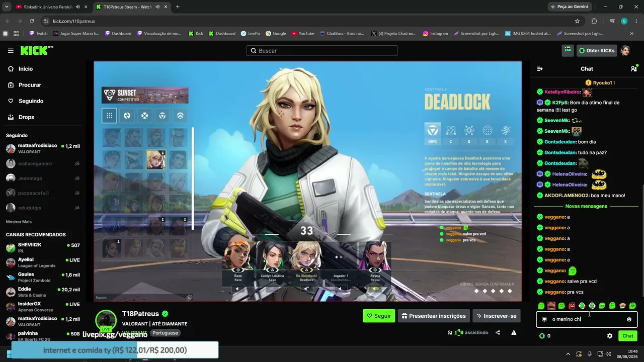Click the Inscrever-se subscribe button
This screenshot has width=644, height=362.
(x=497, y=316)
